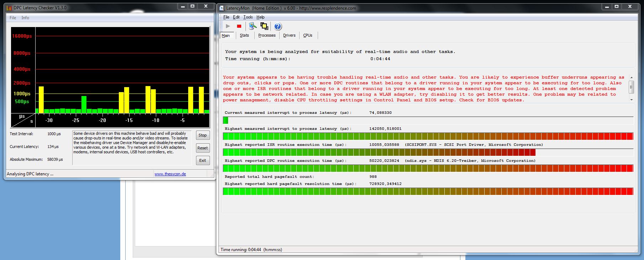644x260 pixels.
Task: Maximize the LatencyMon window
Action: 617,6
